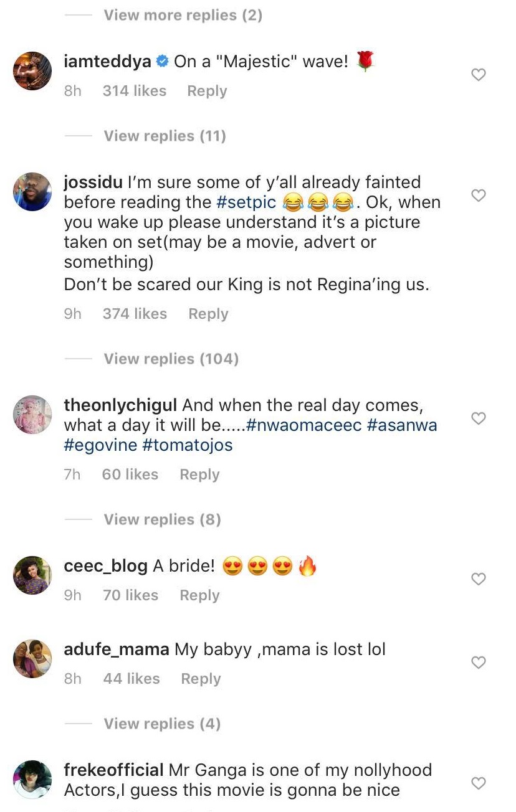Viewport: 516px width, 812px height.
Task: View the 374 likes on jossidu's comment
Action: [x=135, y=314]
